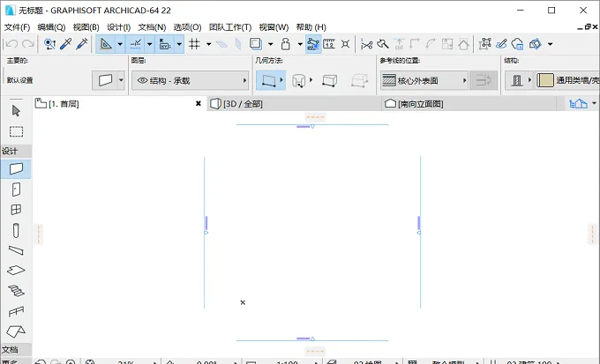600x364 pixels.
Task: Open the Measure tool icon
Action: [x=329, y=44]
